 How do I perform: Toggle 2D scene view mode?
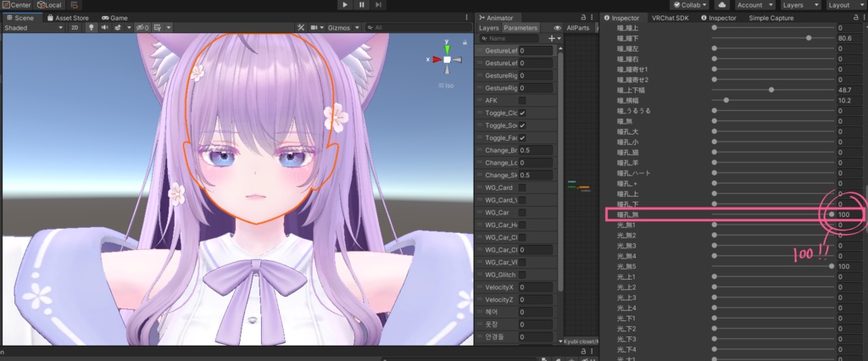pyautogui.click(x=75, y=28)
